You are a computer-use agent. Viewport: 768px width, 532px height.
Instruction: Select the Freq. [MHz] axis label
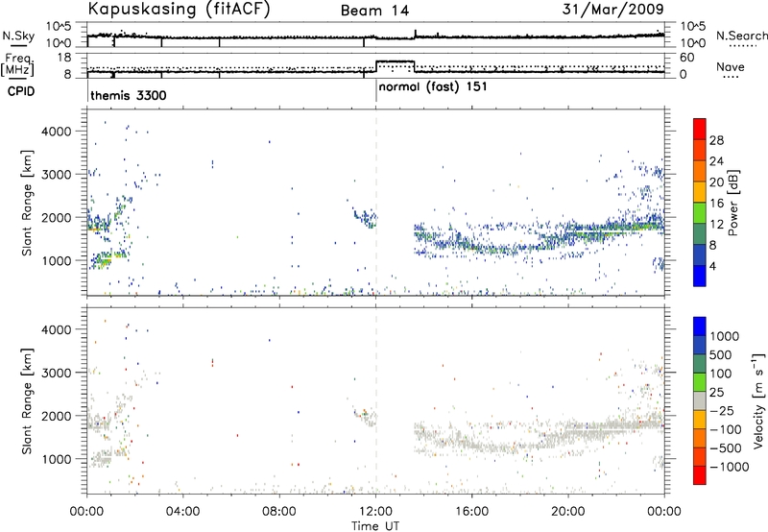click(17, 64)
